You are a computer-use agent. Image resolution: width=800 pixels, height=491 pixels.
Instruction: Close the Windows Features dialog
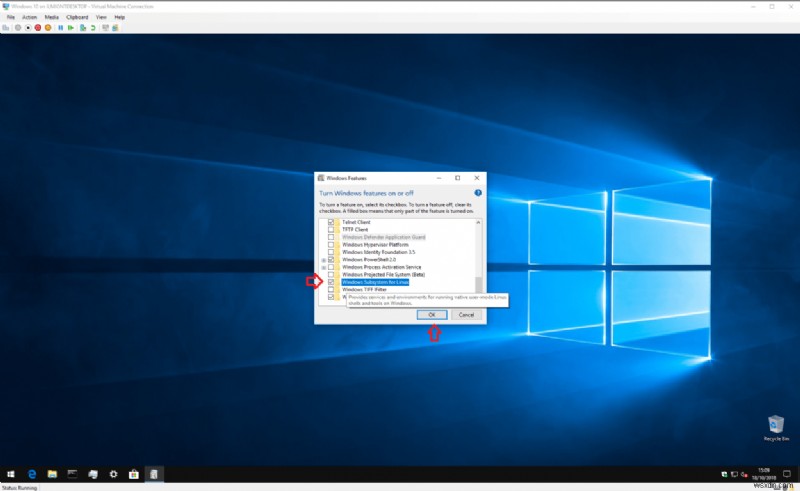(x=477, y=178)
